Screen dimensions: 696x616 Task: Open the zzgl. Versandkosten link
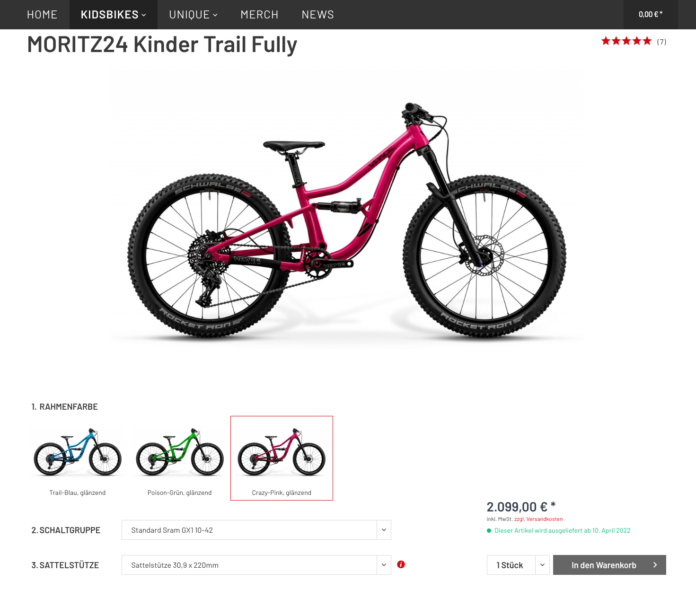[538, 519]
